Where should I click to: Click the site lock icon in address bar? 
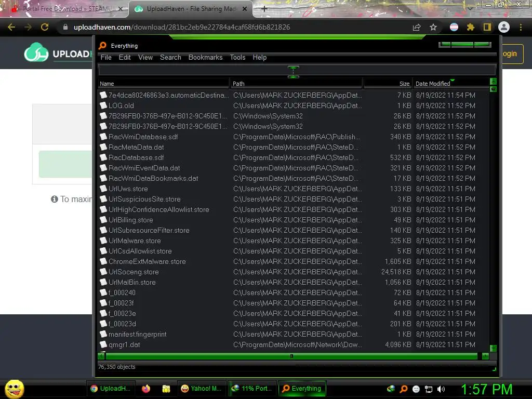click(65, 27)
